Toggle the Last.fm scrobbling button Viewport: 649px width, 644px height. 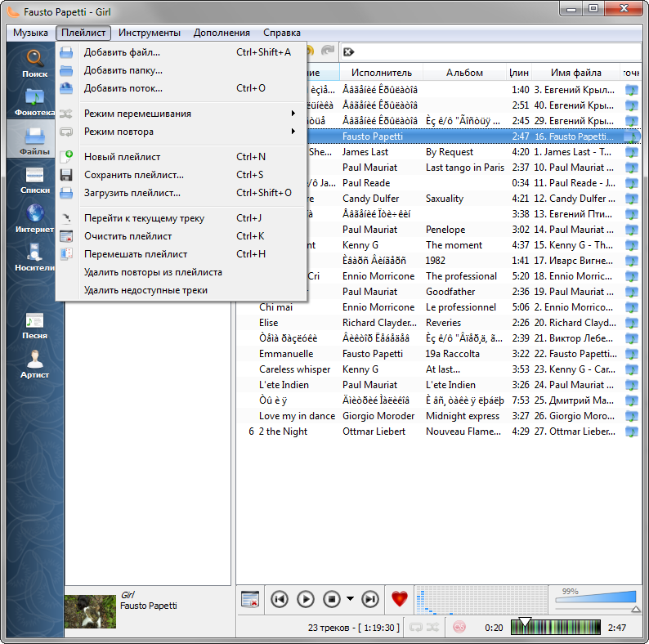459,628
